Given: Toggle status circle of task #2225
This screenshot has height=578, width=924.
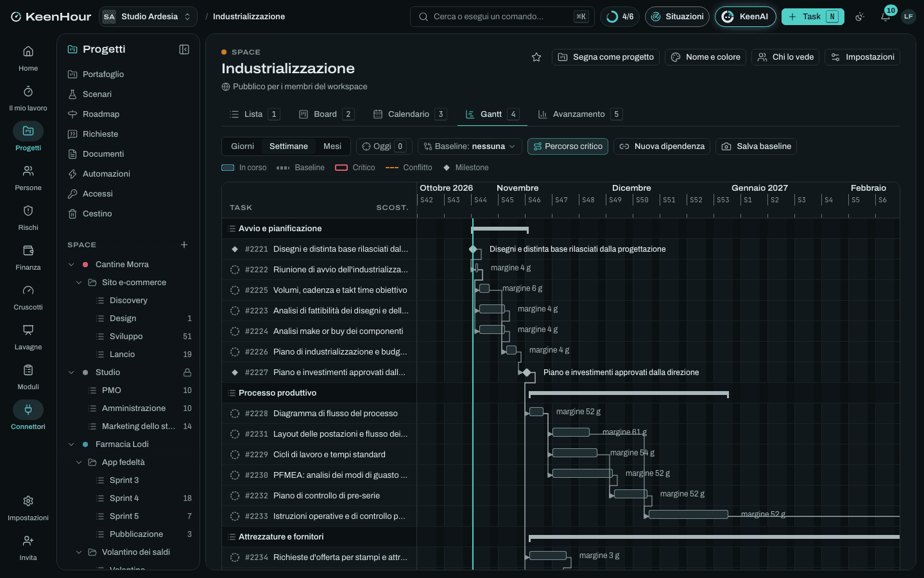Looking at the screenshot, I should point(235,290).
